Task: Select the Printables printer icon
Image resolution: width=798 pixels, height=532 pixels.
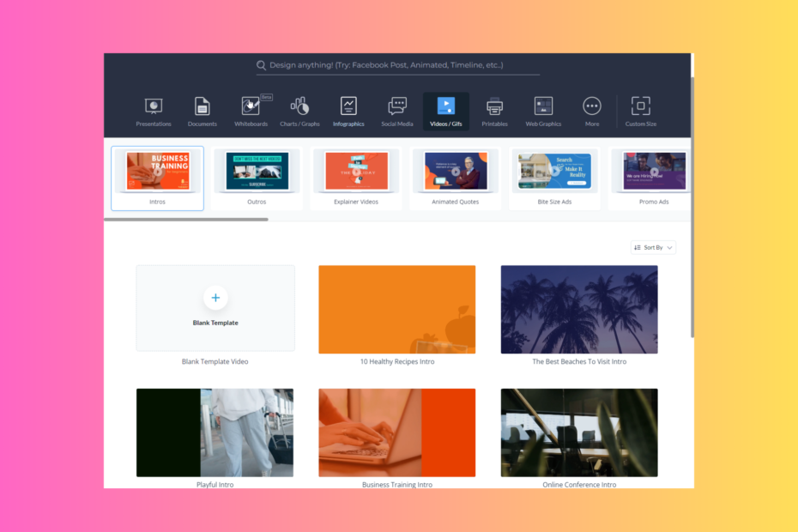Action: 494,106
